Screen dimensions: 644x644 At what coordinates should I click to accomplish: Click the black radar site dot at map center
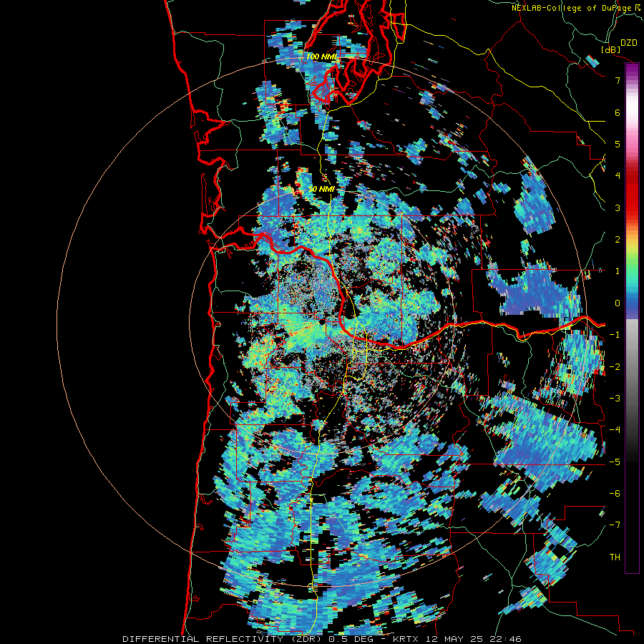(322, 322)
